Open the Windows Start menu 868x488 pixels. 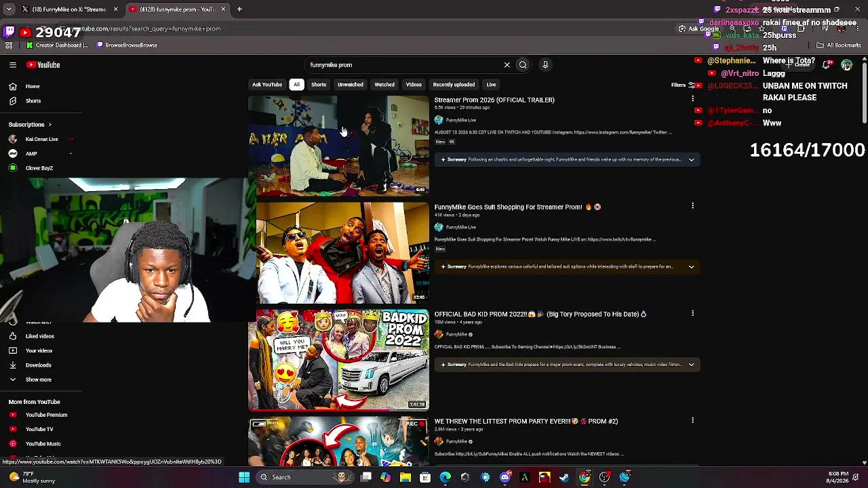[x=244, y=477]
